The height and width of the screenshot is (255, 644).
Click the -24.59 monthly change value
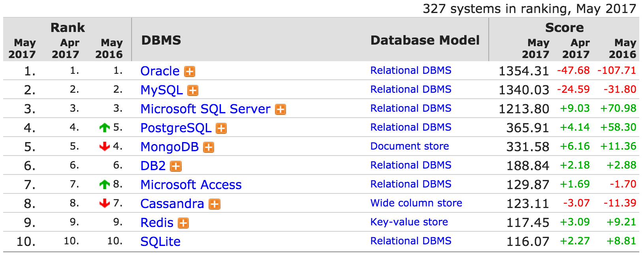point(573,89)
